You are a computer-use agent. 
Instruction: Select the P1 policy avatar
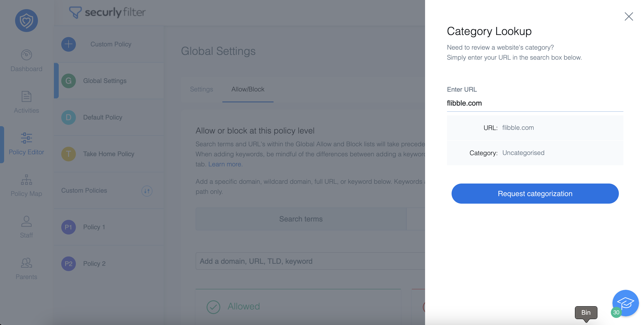point(69,227)
